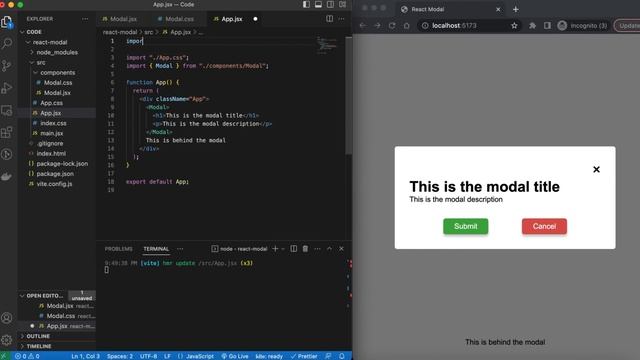Open notifications bell in status bar
The height and width of the screenshot is (360, 640).
(x=342, y=356)
